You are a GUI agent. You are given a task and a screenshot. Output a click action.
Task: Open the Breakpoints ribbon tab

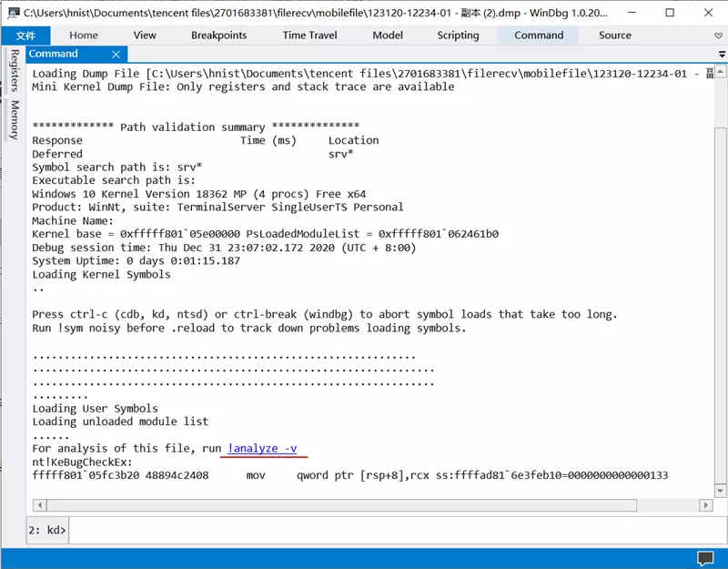218,36
